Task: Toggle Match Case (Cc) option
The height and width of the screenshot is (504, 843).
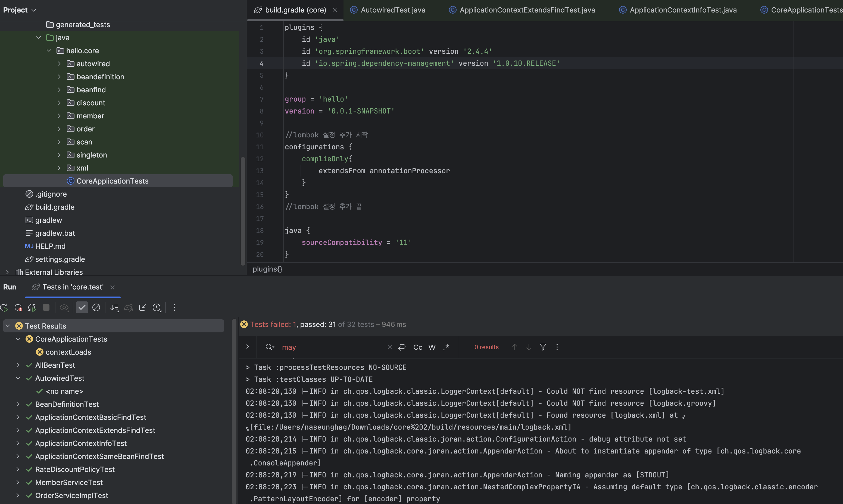Action: pyautogui.click(x=418, y=347)
